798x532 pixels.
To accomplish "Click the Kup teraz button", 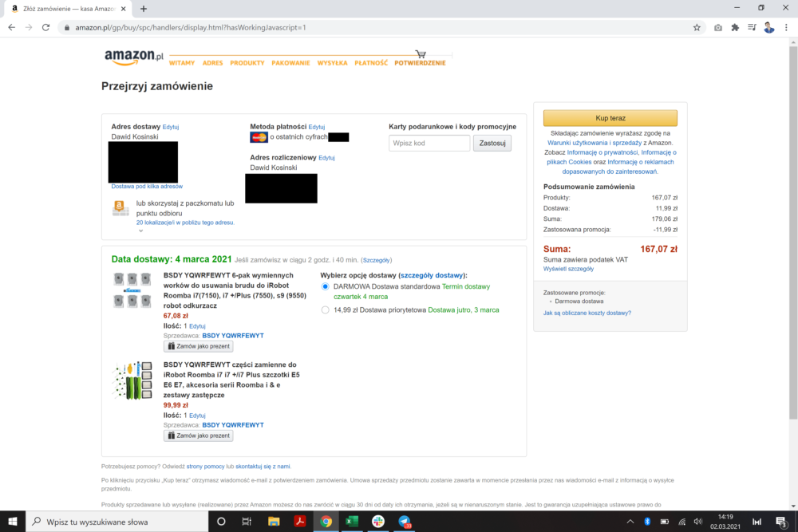I will coord(610,118).
